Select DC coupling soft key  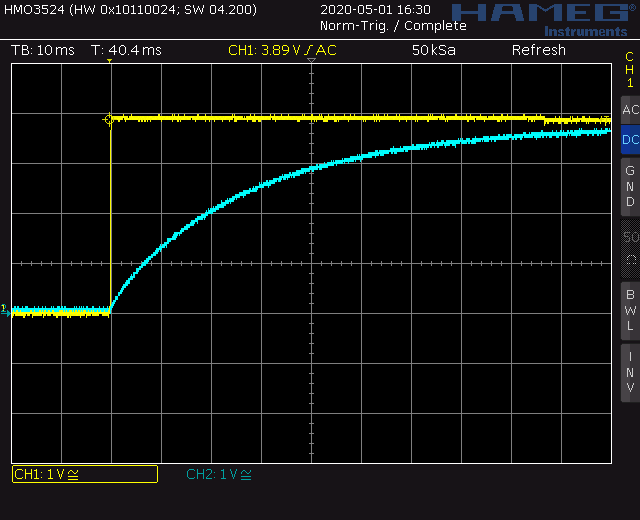click(x=630, y=140)
